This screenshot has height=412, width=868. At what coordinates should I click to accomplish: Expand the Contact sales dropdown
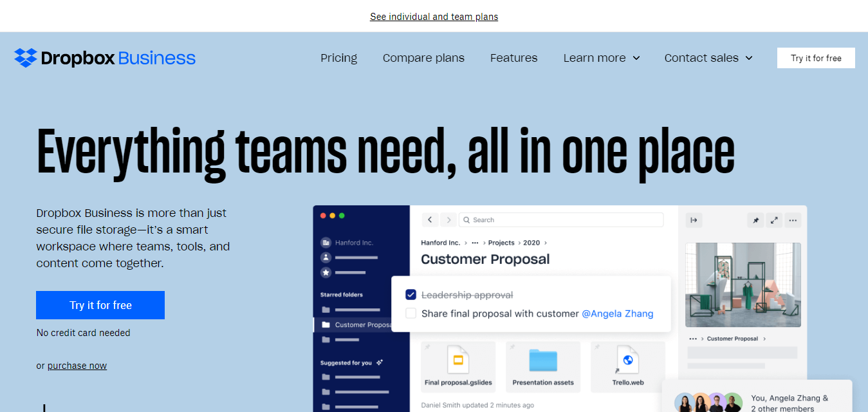point(708,58)
